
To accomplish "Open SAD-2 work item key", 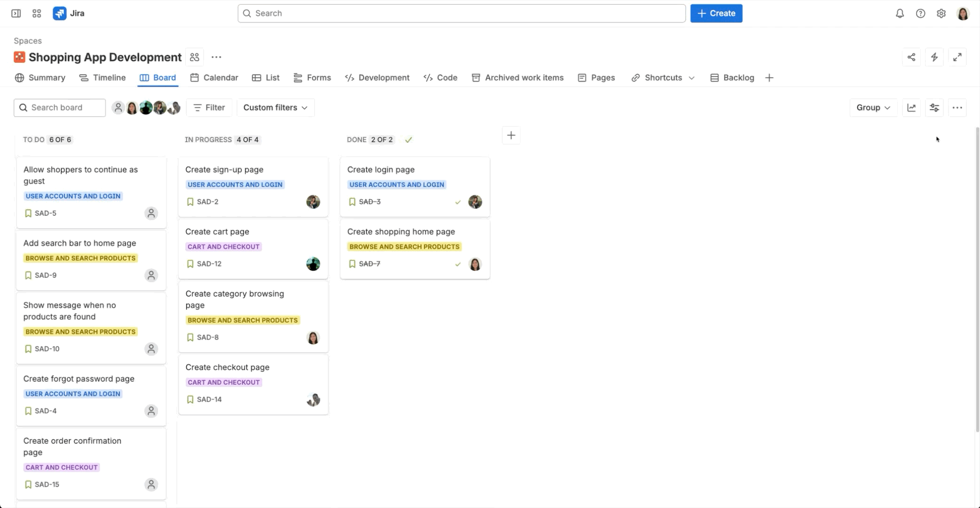I will click(x=207, y=202).
